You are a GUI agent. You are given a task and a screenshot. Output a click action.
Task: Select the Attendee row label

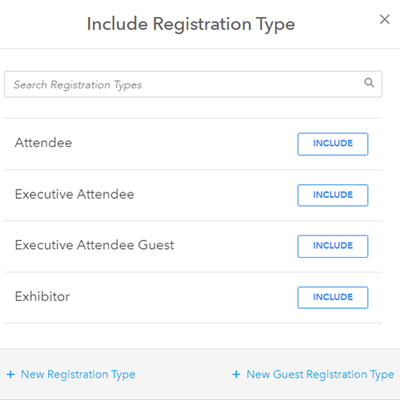tap(43, 143)
